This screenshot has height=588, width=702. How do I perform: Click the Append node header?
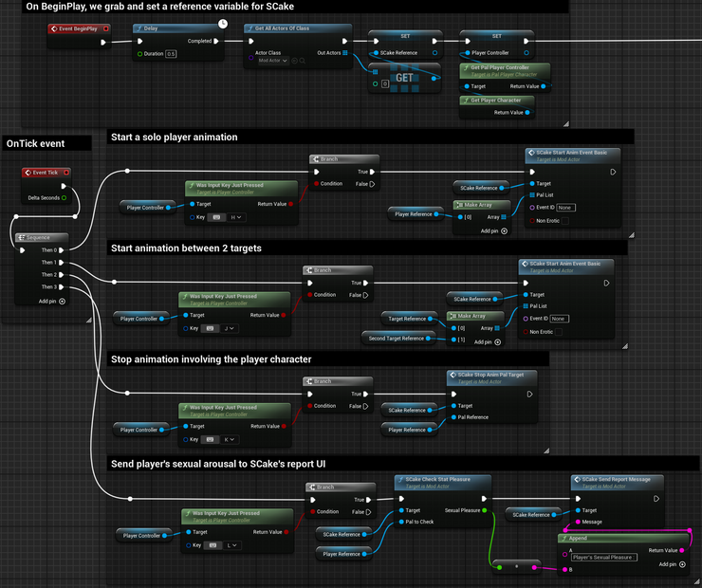point(607,537)
